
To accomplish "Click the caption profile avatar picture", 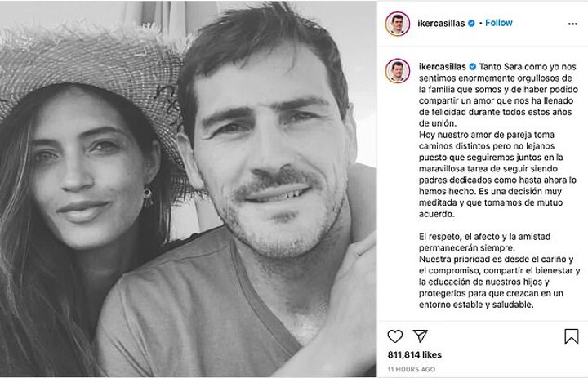I will (398, 71).
